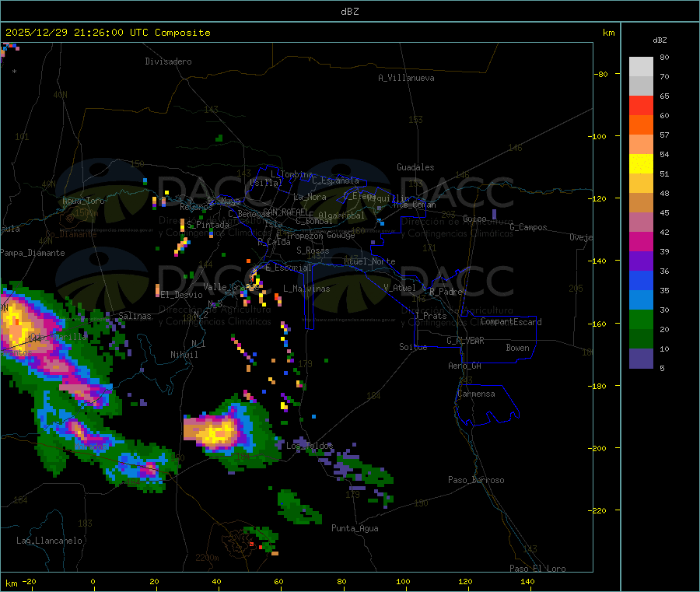Image resolution: width=700 pixels, height=592 pixels.
Task: Click the C_Española map label
Action: (335, 180)
